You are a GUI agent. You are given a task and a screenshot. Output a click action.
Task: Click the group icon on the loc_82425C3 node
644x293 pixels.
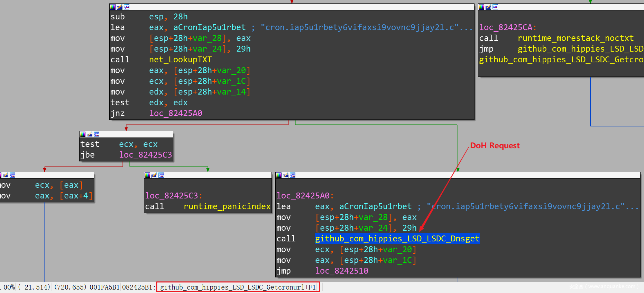point(161,175)
